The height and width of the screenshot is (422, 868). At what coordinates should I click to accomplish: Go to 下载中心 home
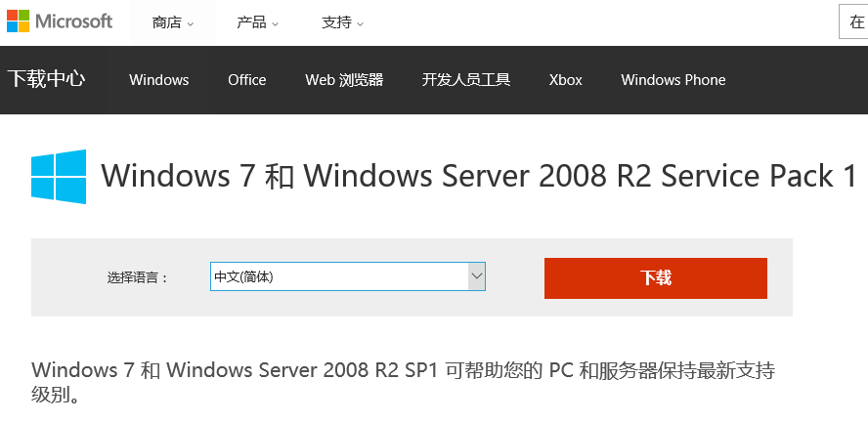(x=46, y=79)
